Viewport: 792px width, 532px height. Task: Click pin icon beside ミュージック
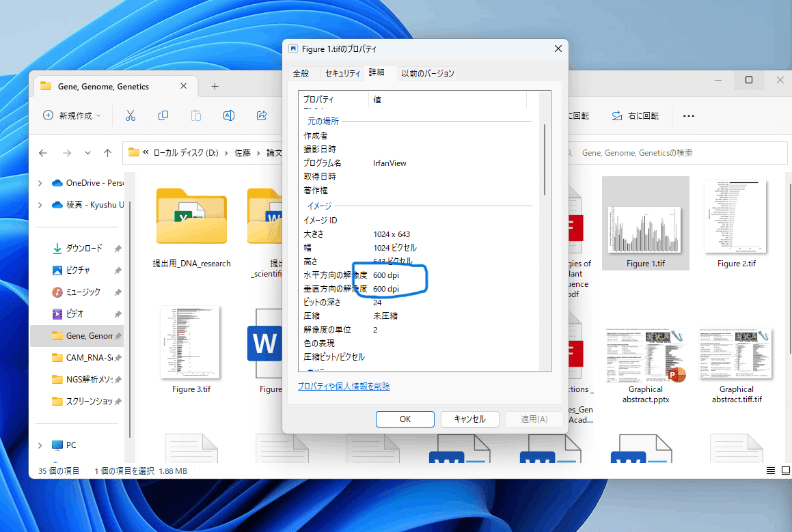pyautogui.click(x=118, y=292)
